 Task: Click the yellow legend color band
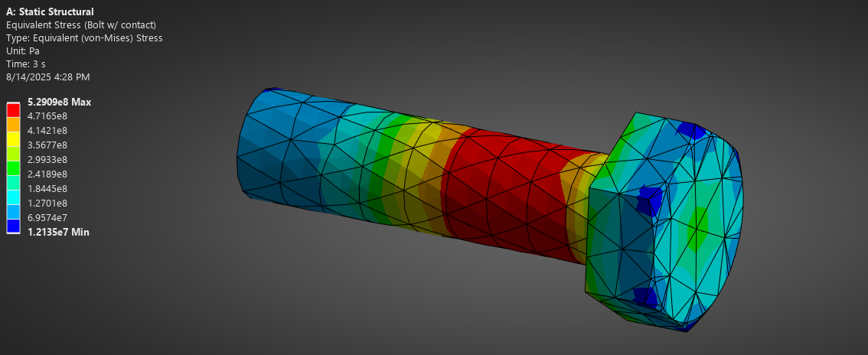(13, 138)
